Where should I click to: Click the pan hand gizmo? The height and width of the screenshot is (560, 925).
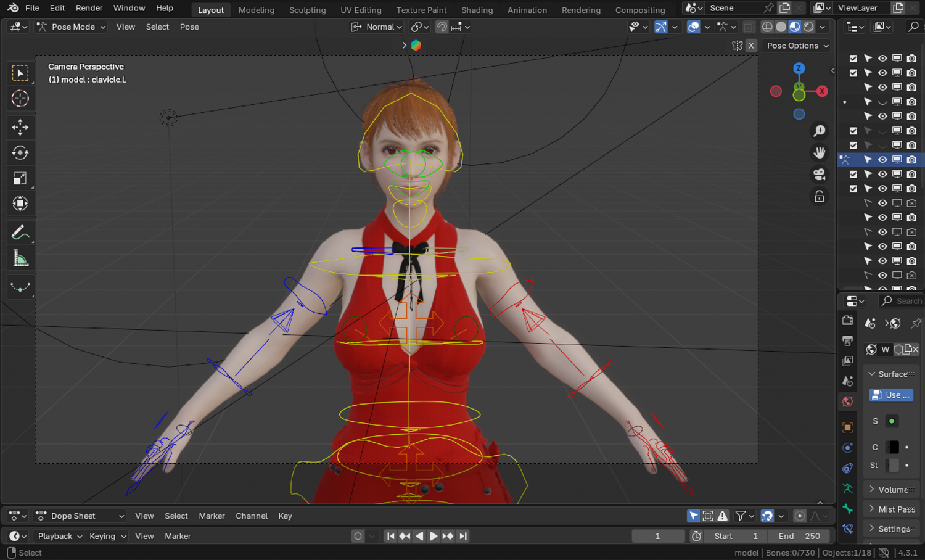pos(820,152)
